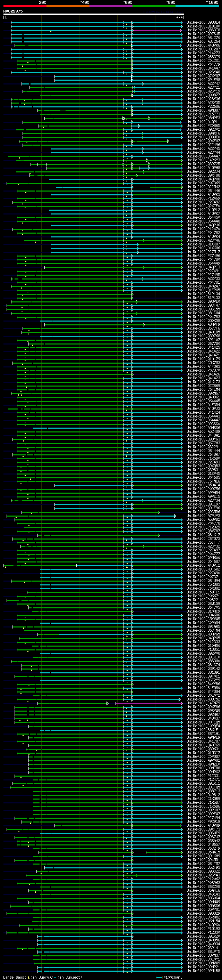Open hit UniRef100_P07371
Viewport: 222px width, 980px height.
coord(203,577)
